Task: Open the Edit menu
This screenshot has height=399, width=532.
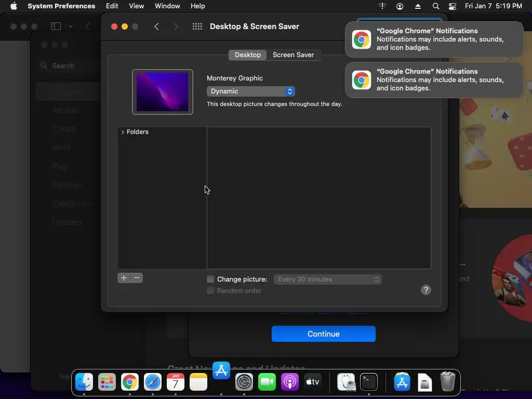Action: click(x=112, y=6)
